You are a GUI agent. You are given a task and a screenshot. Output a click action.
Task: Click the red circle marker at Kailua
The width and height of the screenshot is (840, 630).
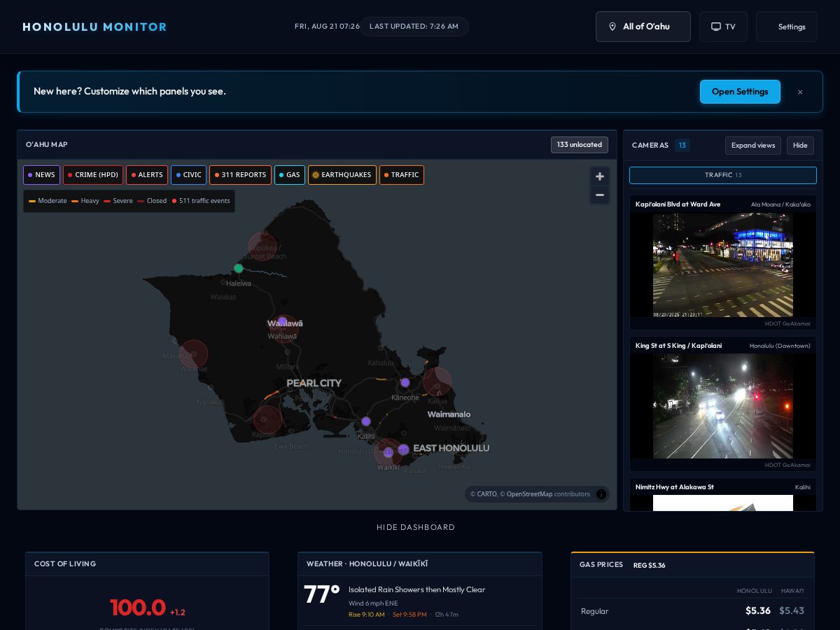tap(437, 381)
